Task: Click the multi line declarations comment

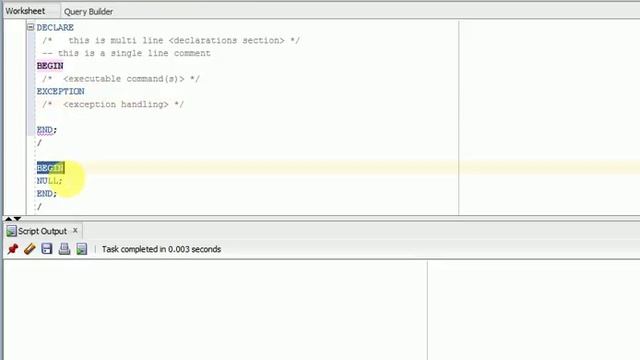Action: 171,40
